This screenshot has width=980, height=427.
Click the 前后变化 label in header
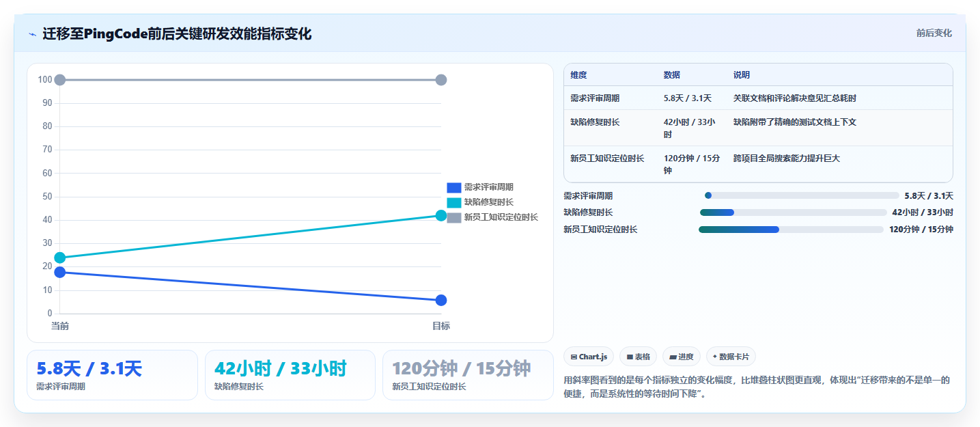[x=934, y=33]
